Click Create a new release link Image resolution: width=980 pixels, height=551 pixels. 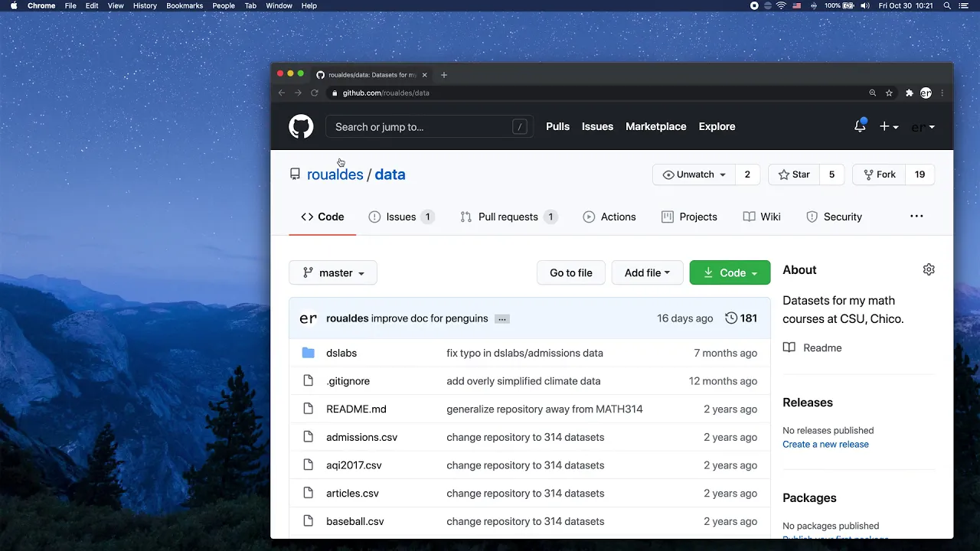pyautogui.click(x=825, y=444)
